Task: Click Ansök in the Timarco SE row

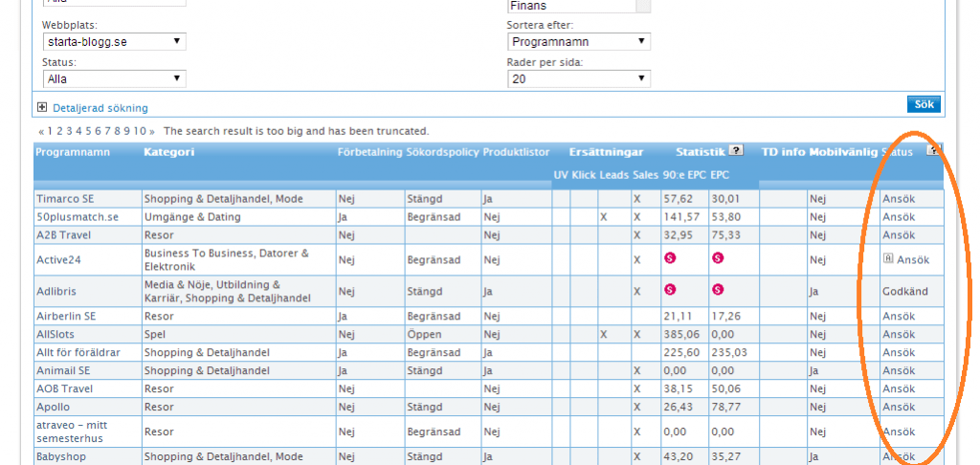Action: 899,199
